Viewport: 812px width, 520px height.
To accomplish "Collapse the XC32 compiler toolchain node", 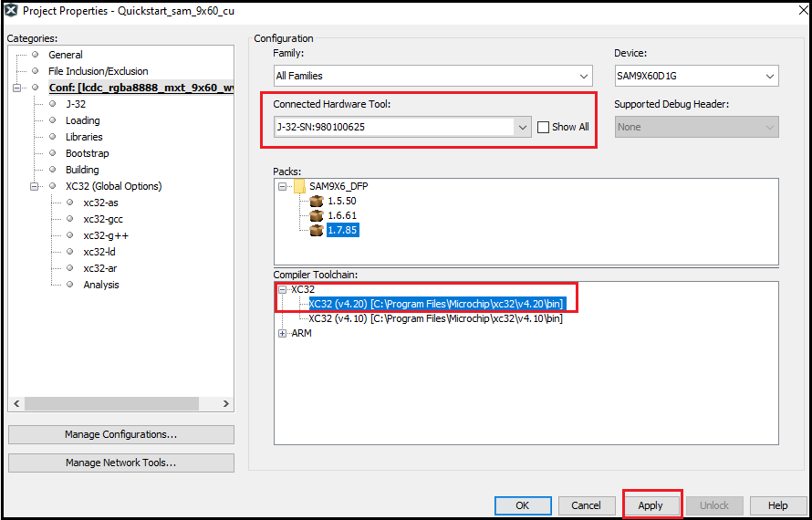I will click(282, 290).
